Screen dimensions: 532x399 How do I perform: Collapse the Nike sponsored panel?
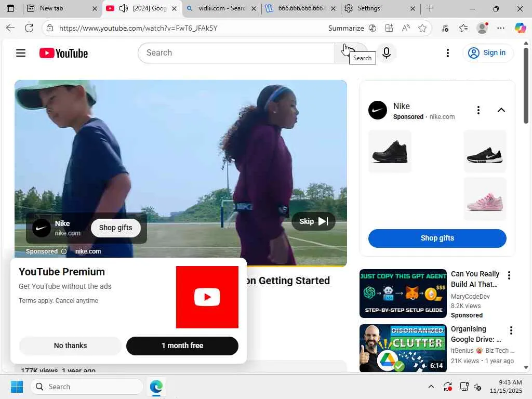[501, 110]
